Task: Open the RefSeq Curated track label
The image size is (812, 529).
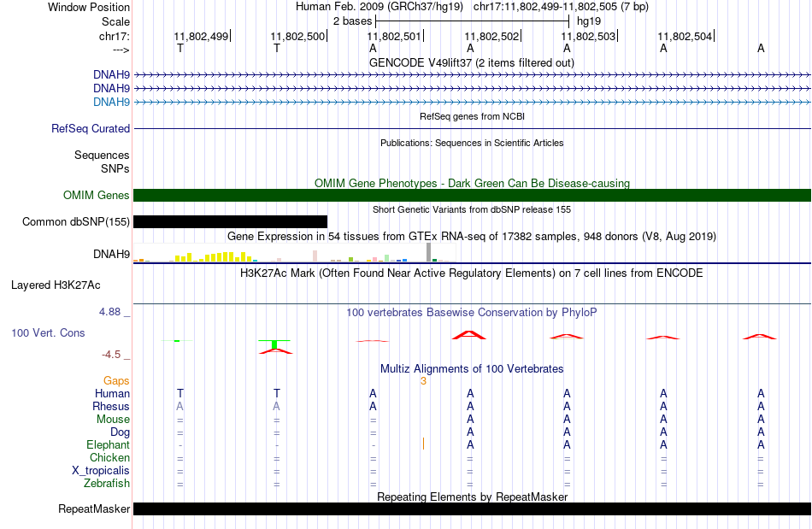Action: tap(91, 128)
